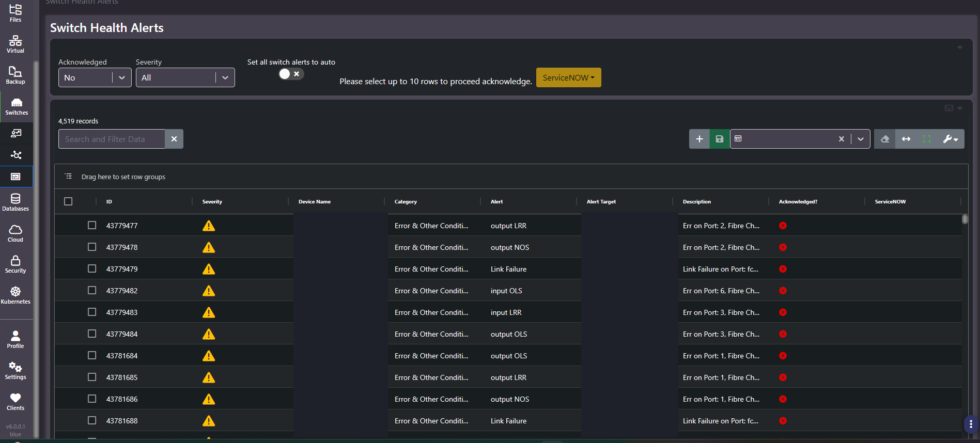The height and width of the screenshot is (443, 980).
Task: Sort by the Alert Target column header
Action: [x=601, y=202]
